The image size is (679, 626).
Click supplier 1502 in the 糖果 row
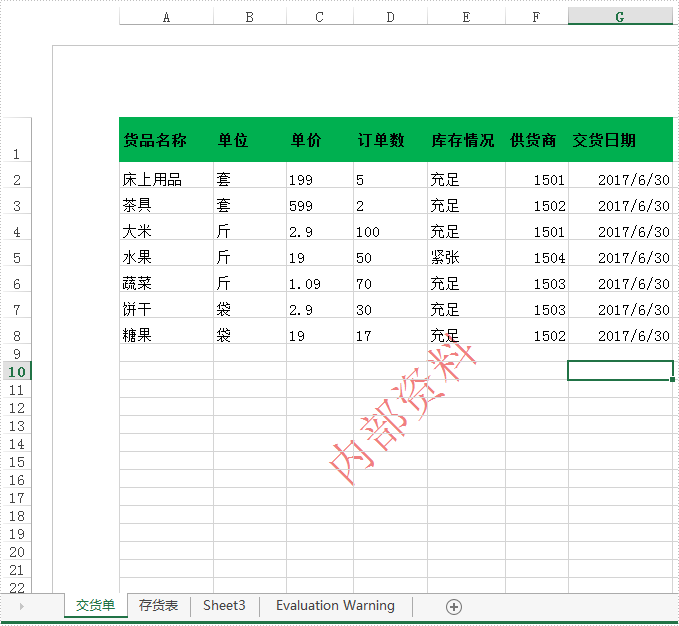536,331
